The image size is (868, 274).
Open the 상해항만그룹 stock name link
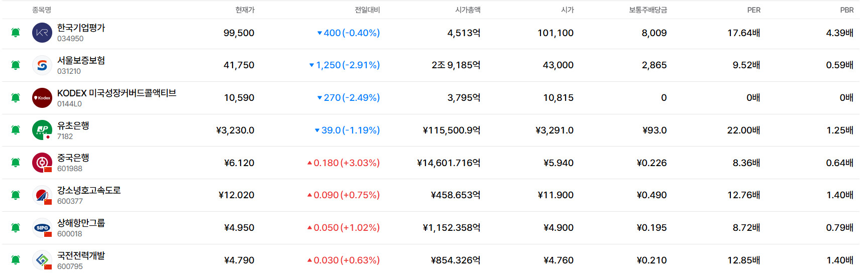[x=81, y=223]
